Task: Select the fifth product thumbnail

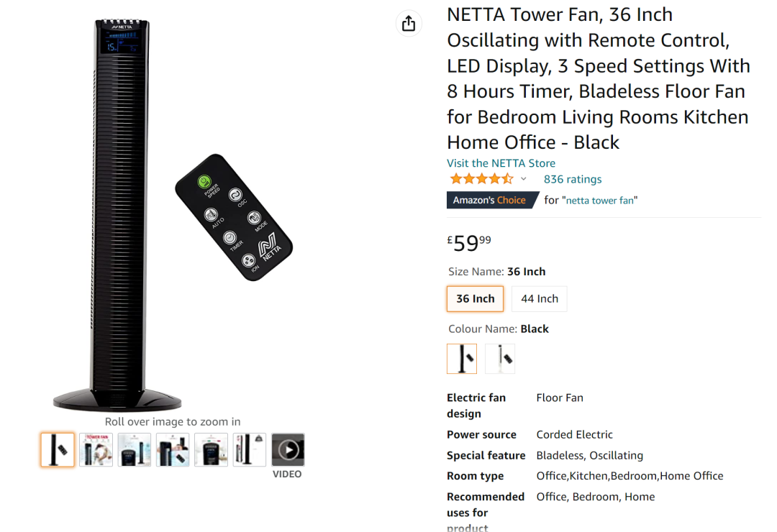Action: click(211, 450)
